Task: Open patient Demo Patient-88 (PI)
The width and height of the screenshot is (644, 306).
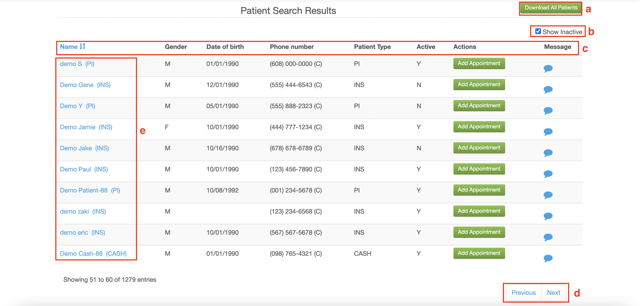Action: (x=90, y=190)
